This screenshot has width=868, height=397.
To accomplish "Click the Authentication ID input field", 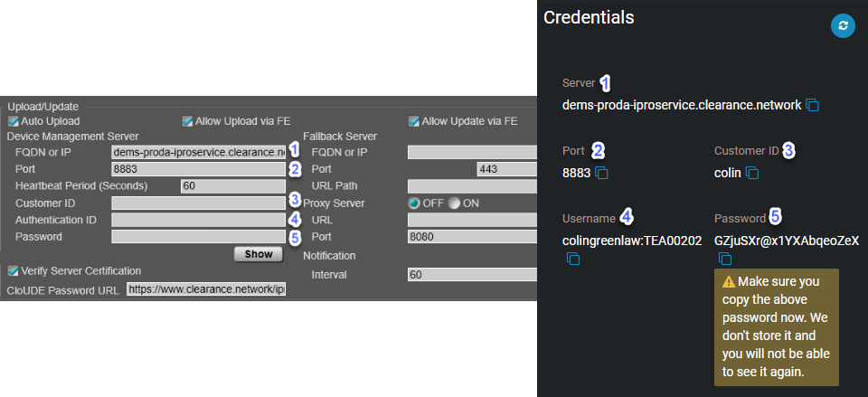I will click(198, 220).
